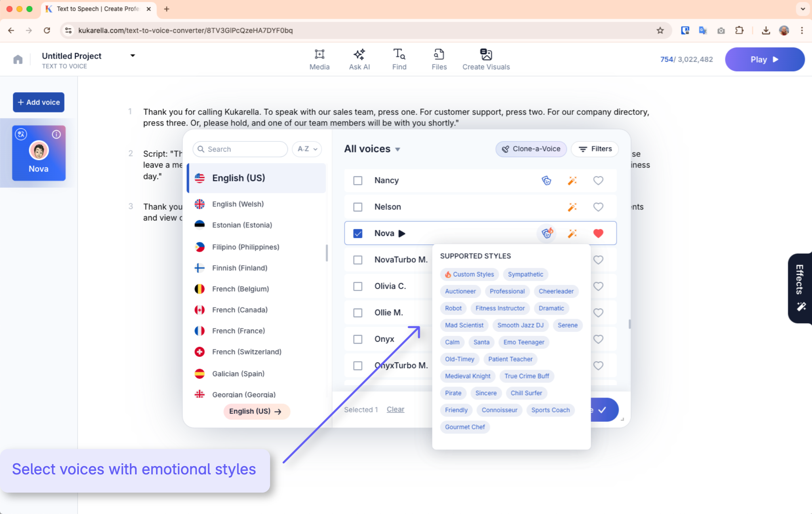Viewport: 812px width, 514px height.
Task: Click the Clone-a-Voice button
Action: click(531, 149)
